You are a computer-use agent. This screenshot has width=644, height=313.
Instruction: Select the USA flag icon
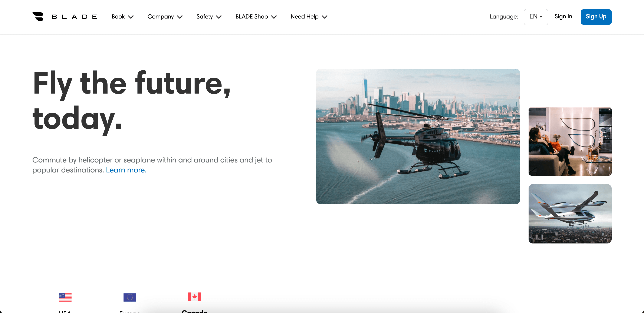(x=65, y=297)
